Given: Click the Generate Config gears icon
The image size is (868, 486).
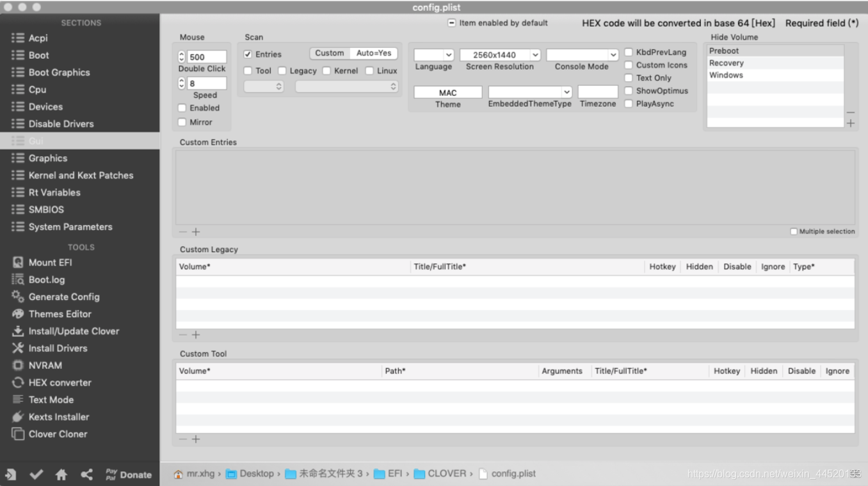Looking at the screenshot, I should [18, 297].
